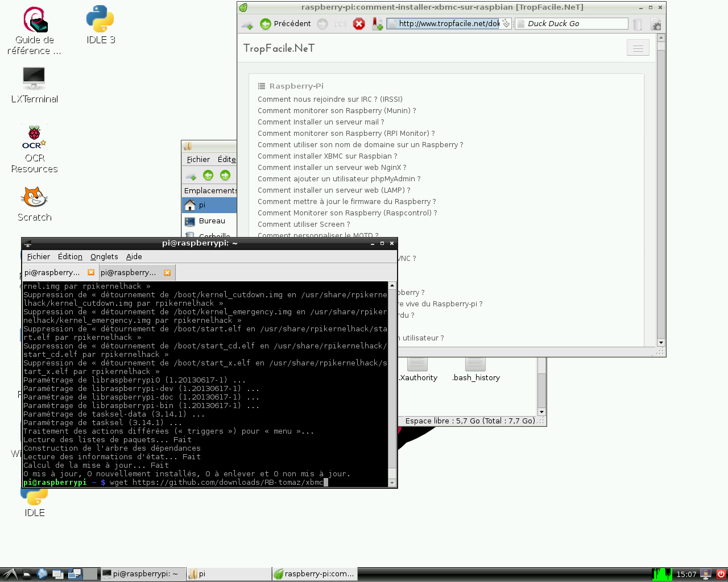
Task: Select pi home folder in Emplacements
Action: point(209,205)
